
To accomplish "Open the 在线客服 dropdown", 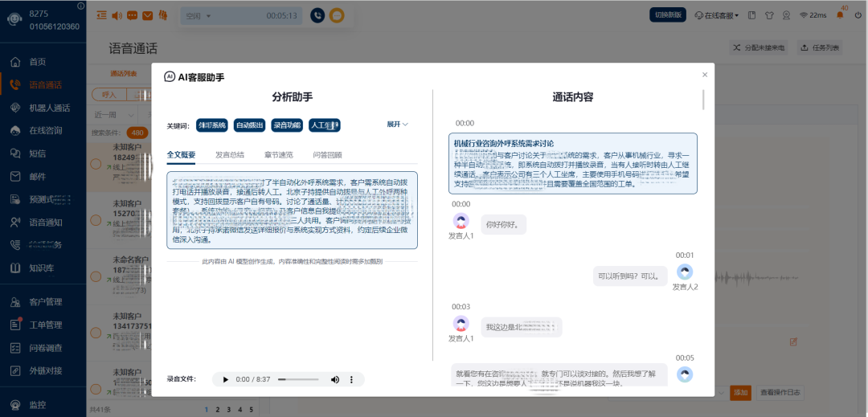I will click(x=716, y=15).
